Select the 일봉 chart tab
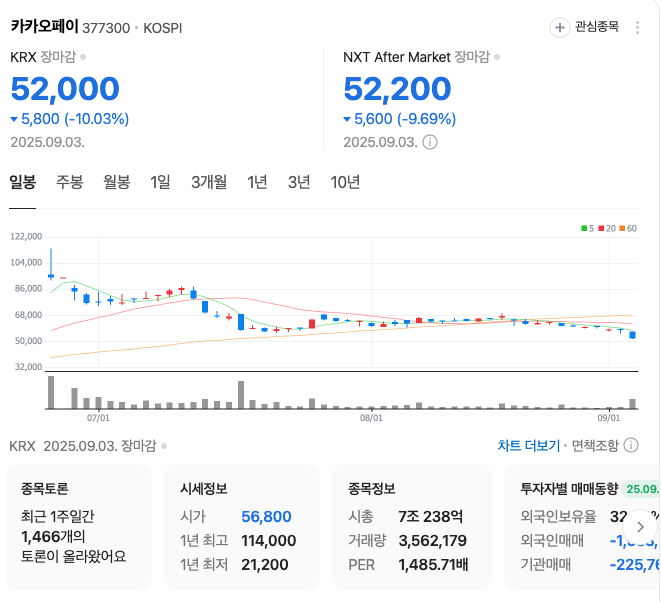This screenshot has width=661, height=602. (x=23, y=183)
